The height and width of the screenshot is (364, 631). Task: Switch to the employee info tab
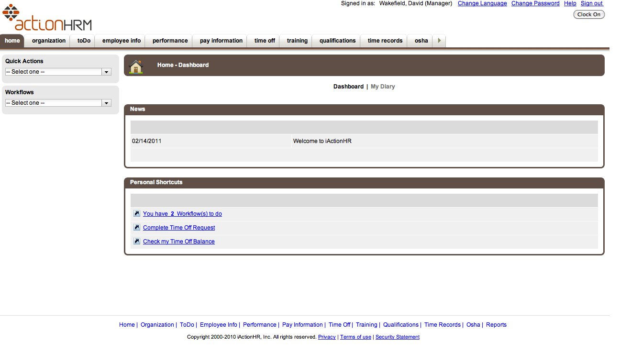tap(122, 41)
